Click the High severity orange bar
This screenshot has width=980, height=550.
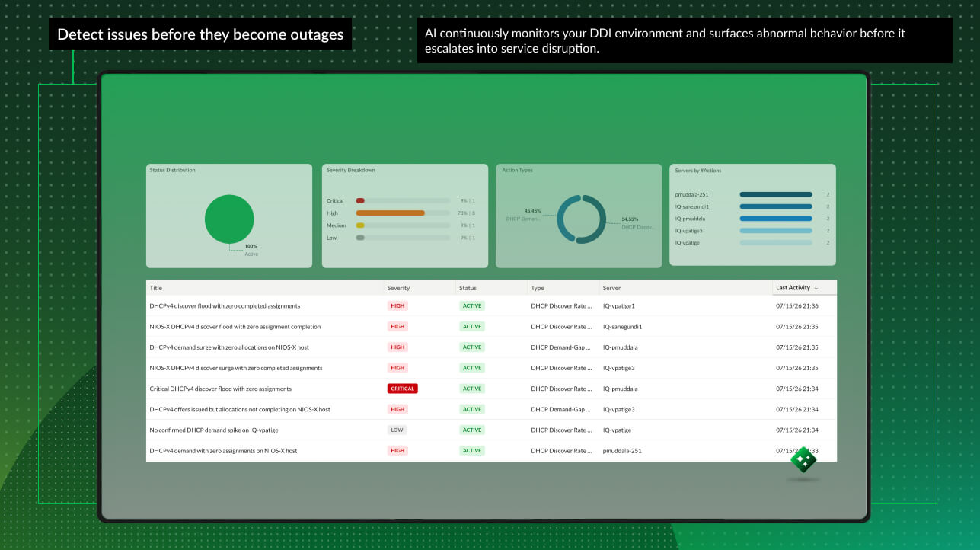click(x=391, y=213)
